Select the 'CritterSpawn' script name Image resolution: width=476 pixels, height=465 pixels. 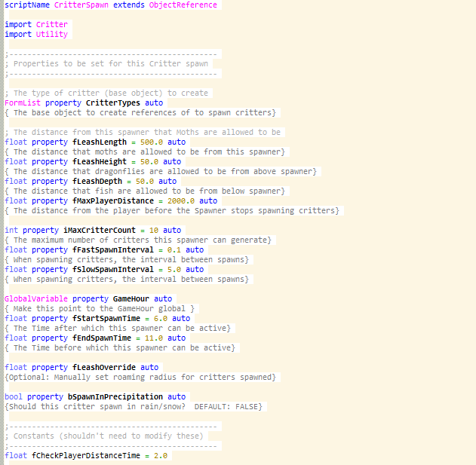click(x=81, y=5)
